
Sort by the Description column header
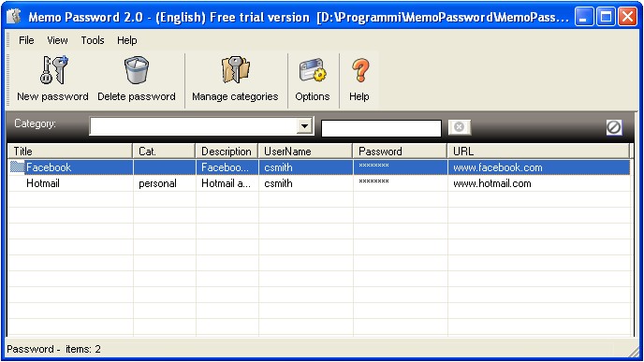[x=227, y=151]
